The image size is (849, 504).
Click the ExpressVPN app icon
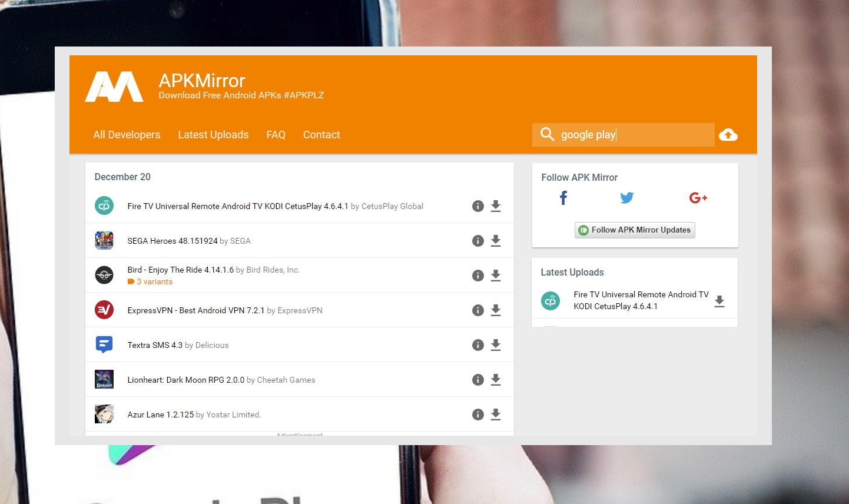[x=104, y=310]
